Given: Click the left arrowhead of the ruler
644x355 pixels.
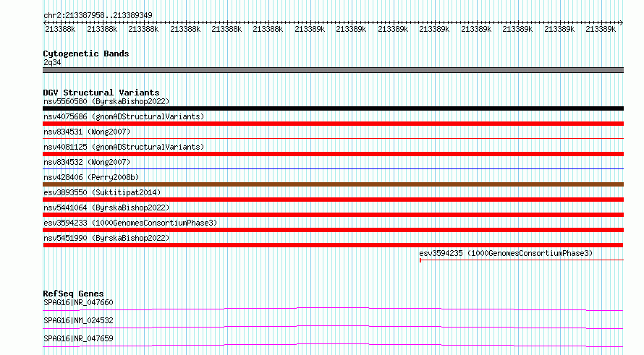Looking at the screenshot, I should click(x=45, y=23).
